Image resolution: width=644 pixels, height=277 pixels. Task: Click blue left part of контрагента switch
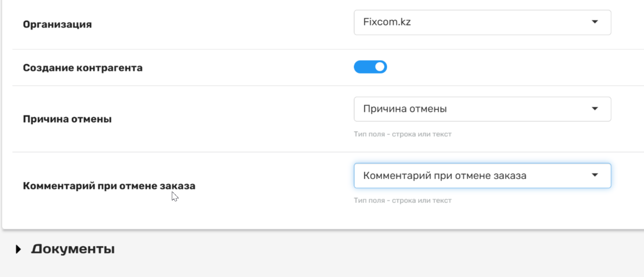363,67
